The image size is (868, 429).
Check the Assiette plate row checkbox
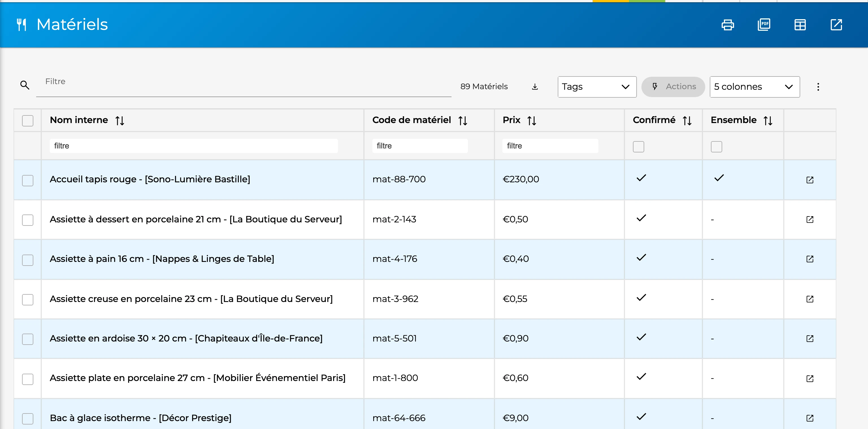(x=28, y=379)
